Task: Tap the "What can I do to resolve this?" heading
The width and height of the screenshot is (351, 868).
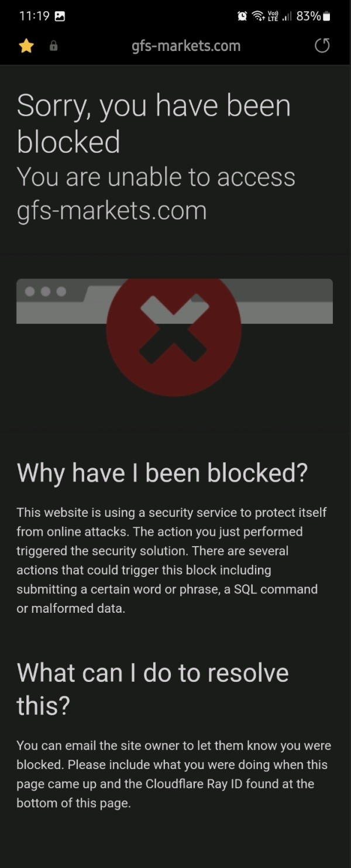Action: [153, 689]
